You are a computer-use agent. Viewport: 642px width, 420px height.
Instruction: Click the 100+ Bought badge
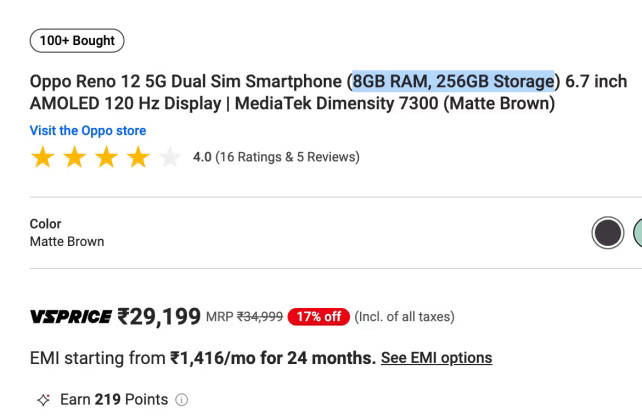coord(77,41)
